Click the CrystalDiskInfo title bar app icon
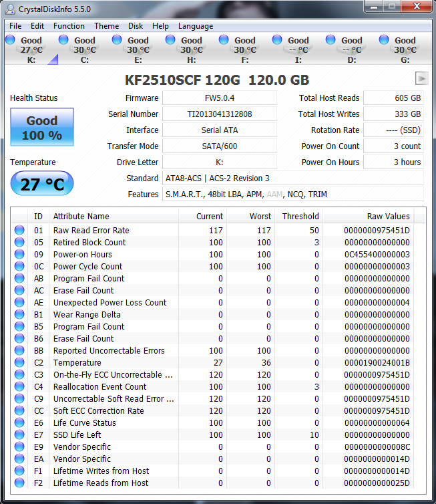 pyautogui.click(x=11, y=8)
